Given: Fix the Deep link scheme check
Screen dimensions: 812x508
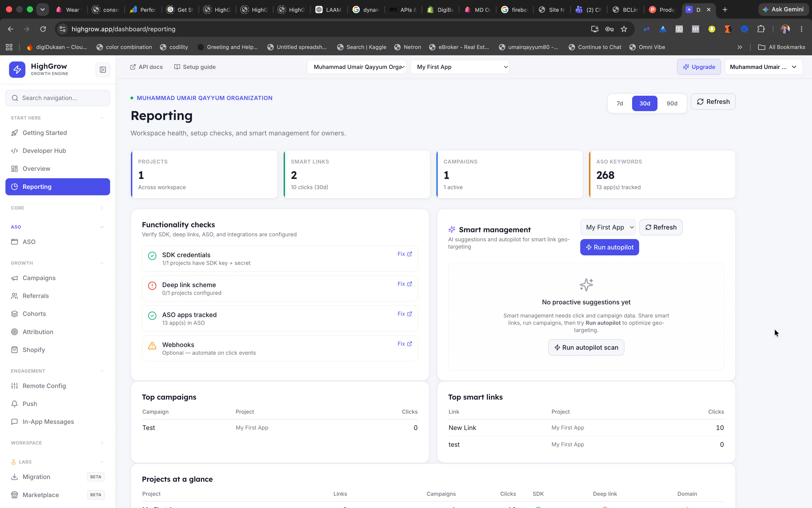Looking at the screenshot, I should click(405, 284).
